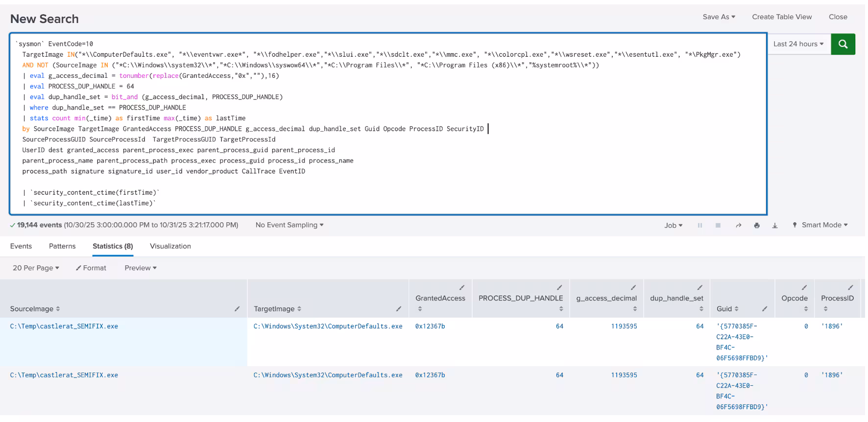Sort by GrantedAccess column arrows

click(419, 309)
